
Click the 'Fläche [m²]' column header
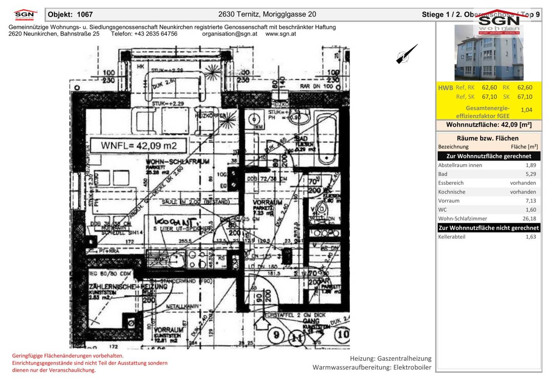pos(524,147)
